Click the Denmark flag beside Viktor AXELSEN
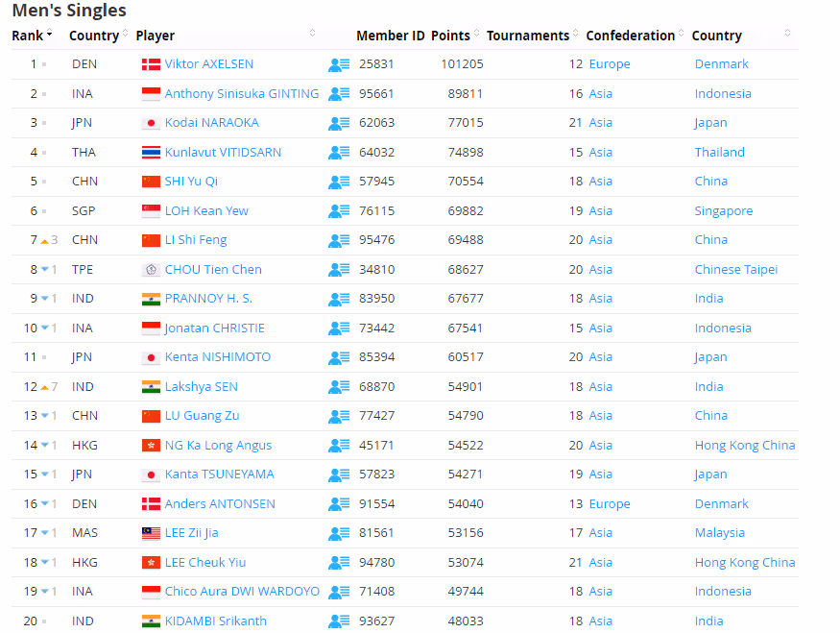The image size is (840, 633). tap(151, 64)
